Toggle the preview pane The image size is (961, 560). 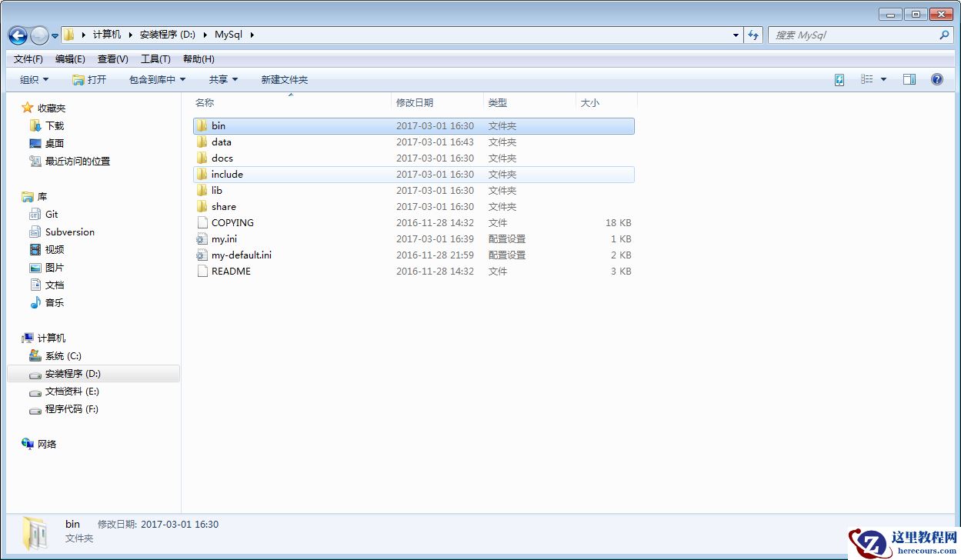point(909,79)
